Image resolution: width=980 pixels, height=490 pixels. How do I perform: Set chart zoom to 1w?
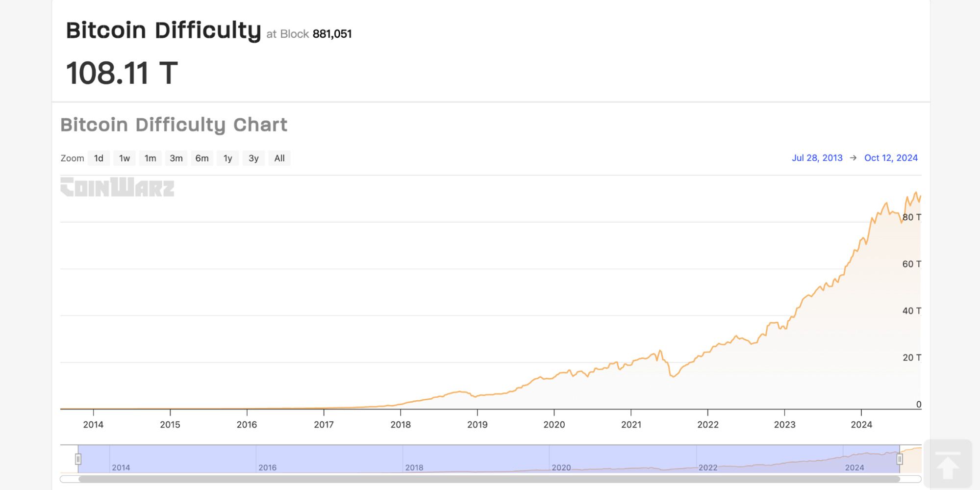click(125, 158)
